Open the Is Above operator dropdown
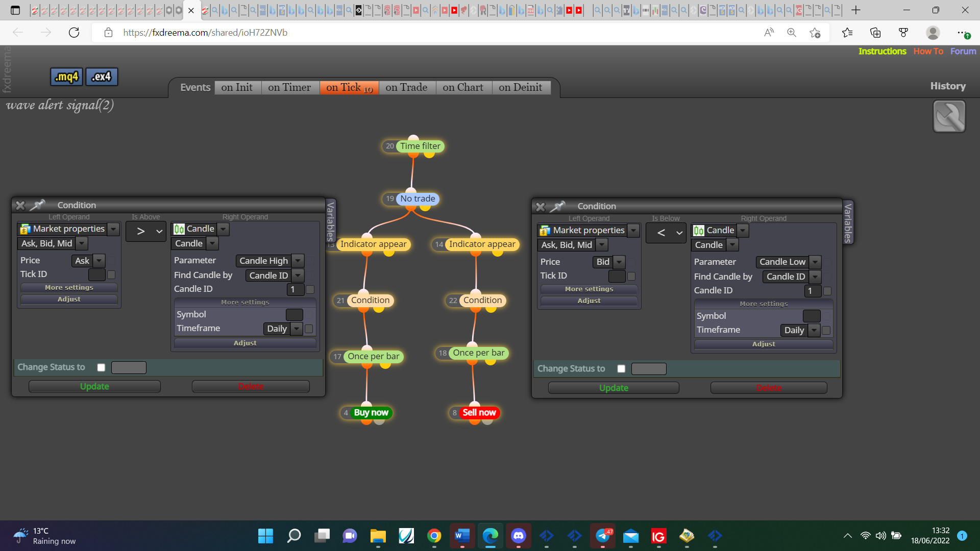Screen dimensions: 980x551 [146, 232]
